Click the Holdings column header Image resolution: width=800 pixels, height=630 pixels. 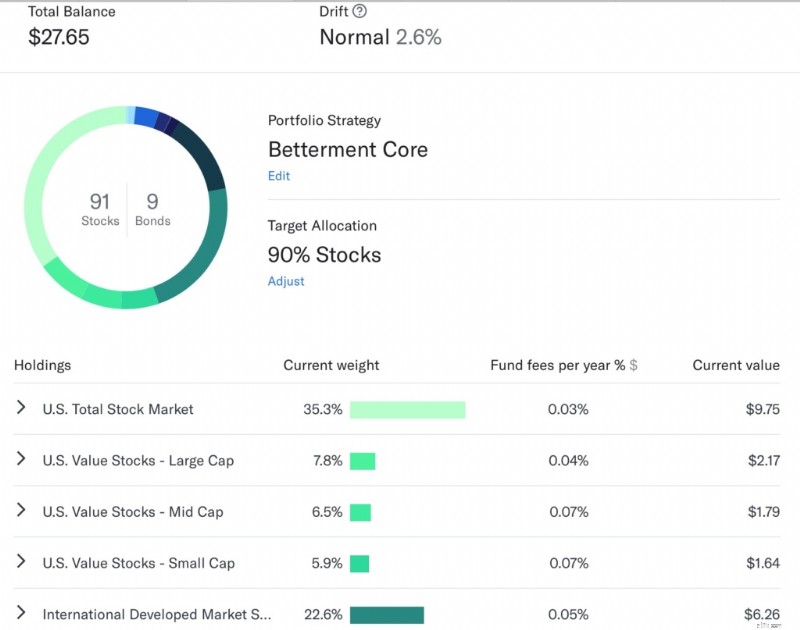(x=42, y=365)
